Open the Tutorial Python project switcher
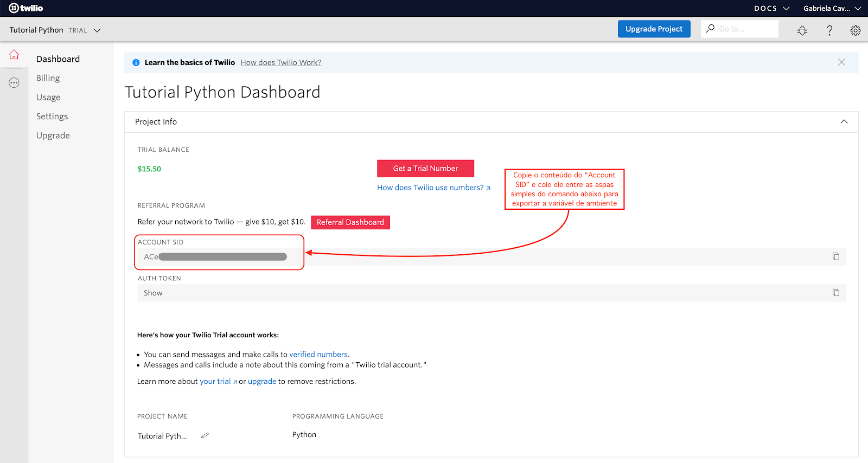The image size is (868, 463). [x=55, y=30]
